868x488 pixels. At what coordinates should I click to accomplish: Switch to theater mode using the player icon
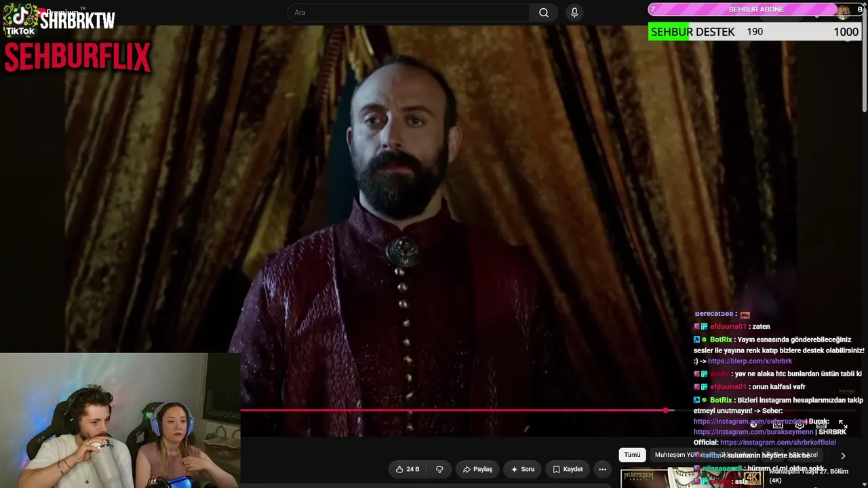pos(821,424)
